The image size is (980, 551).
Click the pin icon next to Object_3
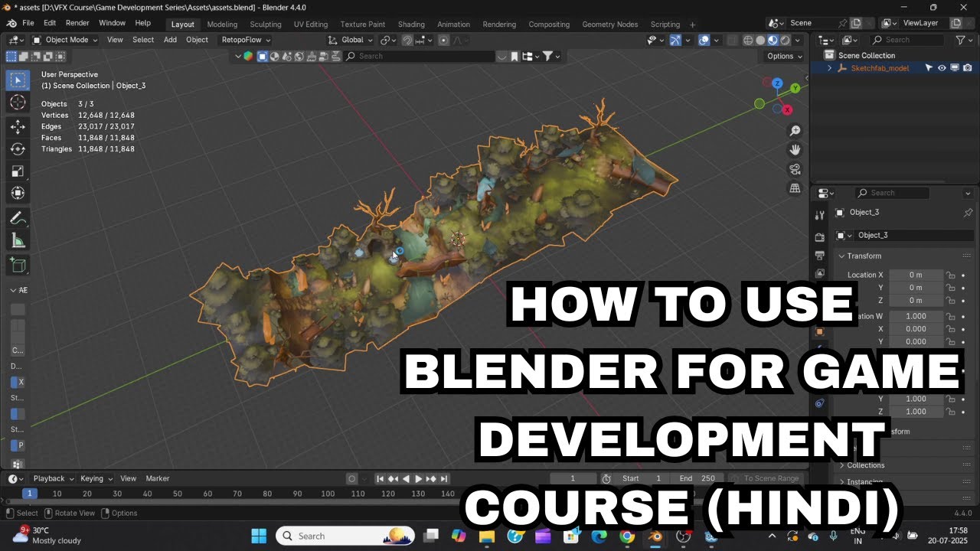[968, 212]
